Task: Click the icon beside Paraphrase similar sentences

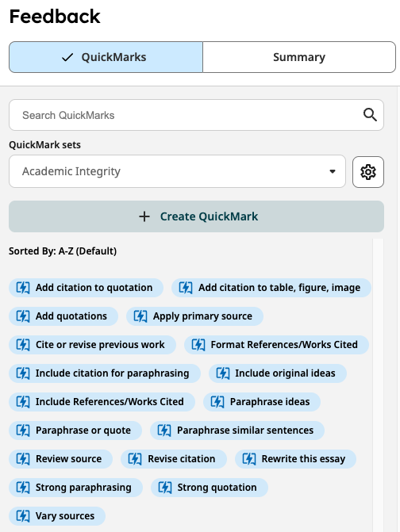Action: point(164,431)
